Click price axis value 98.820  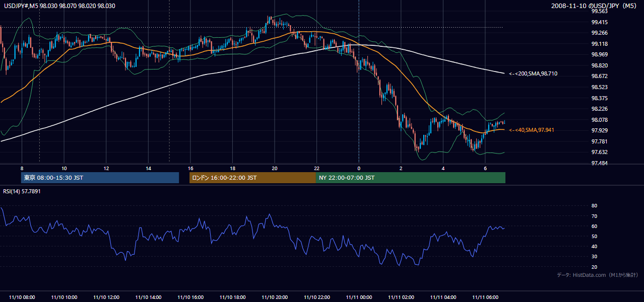(599, 65)
